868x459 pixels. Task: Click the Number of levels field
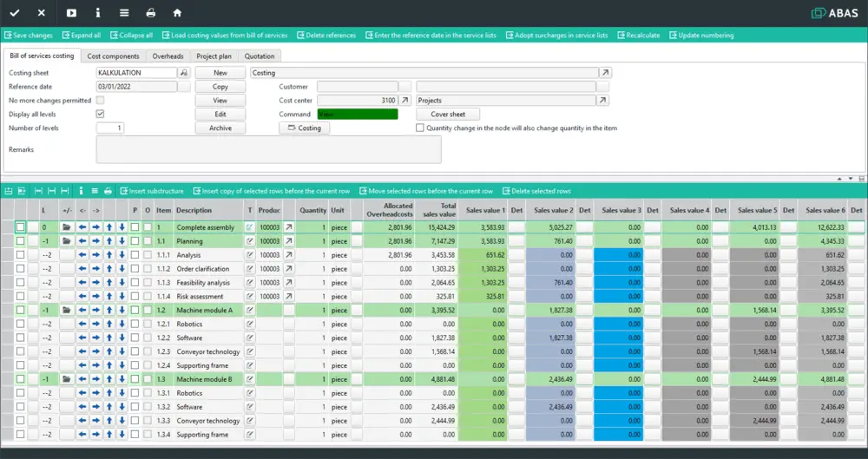click(110, 128)
